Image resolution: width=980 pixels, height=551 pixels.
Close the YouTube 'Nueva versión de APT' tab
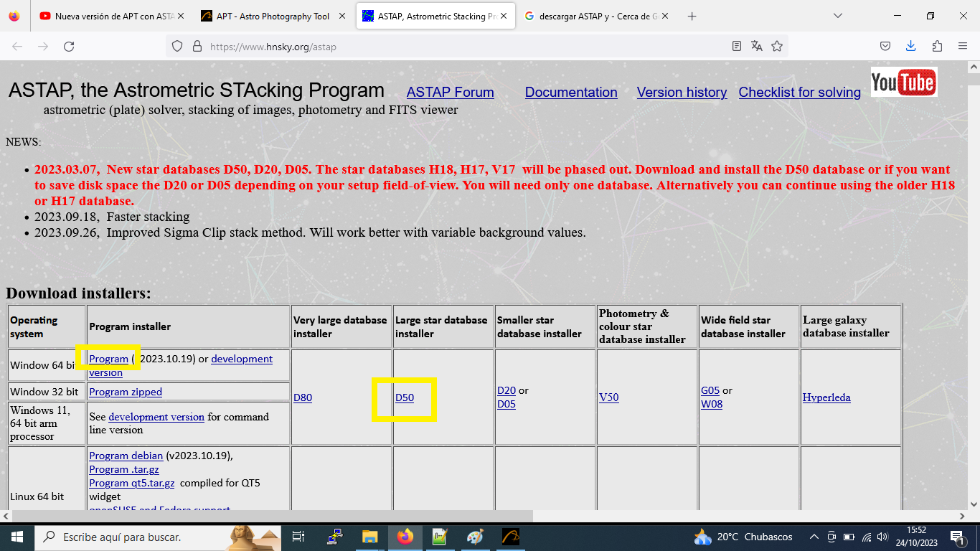(x=179, y=16)
